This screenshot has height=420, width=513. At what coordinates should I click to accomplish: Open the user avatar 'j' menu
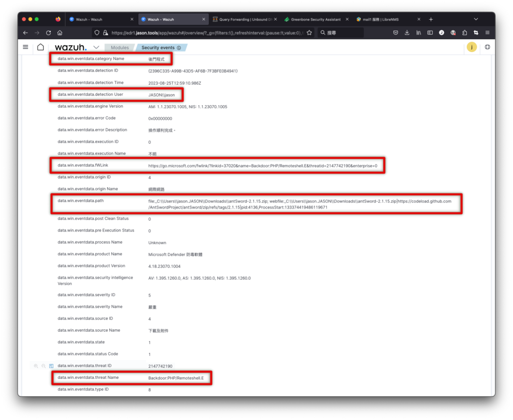coord(471,47)
